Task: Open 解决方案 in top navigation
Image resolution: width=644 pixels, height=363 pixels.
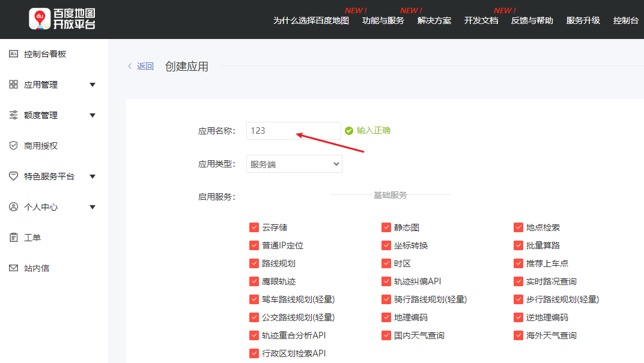Action: tap(434, 20)
